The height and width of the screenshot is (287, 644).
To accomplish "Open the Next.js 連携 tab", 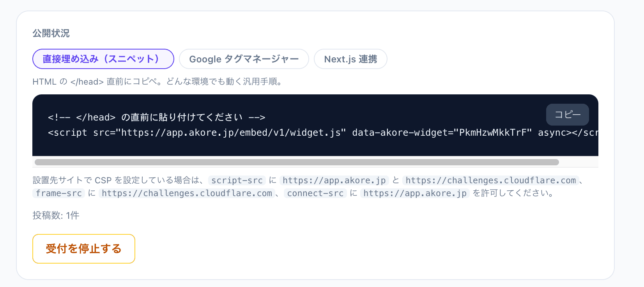I will [350, 59].
